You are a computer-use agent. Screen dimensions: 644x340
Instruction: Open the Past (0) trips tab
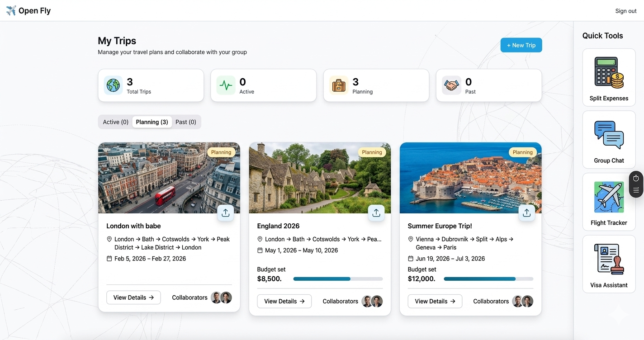185,122
